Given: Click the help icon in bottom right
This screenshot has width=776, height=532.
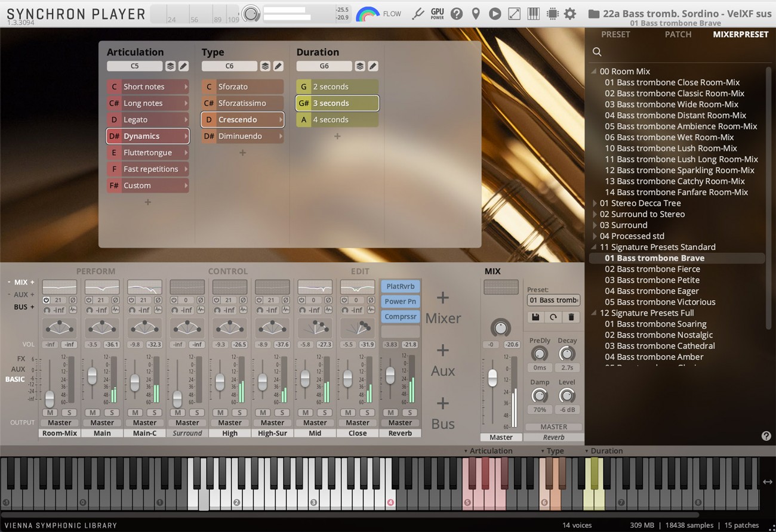Looking at the screenshot, I should pos(766,436).
